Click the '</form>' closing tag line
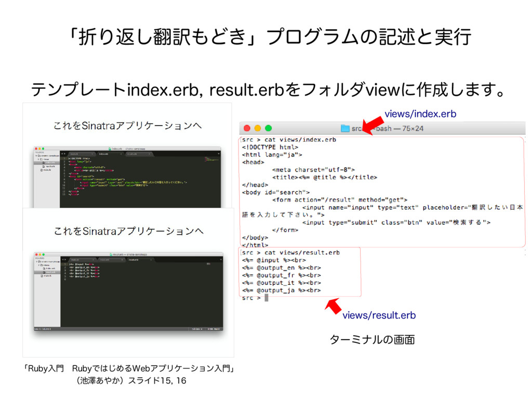Viewport: 532px width, 399px height. [285, 230]
